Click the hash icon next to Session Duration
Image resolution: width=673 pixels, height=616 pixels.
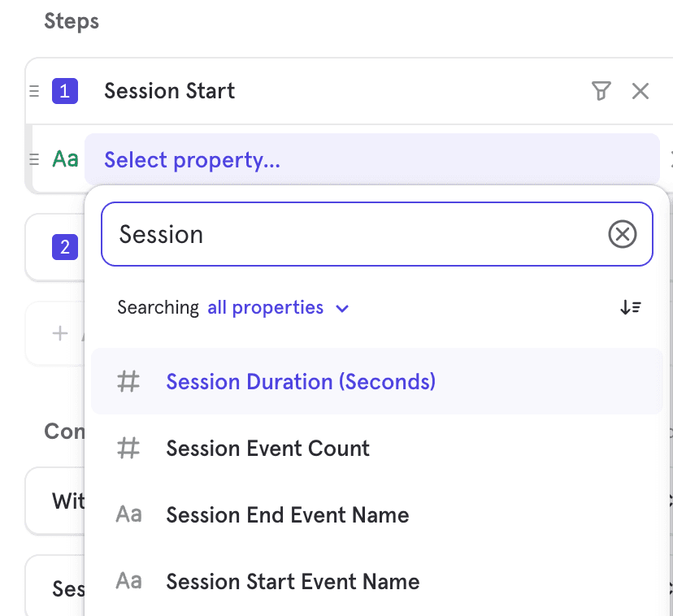(x=128, y=381)
